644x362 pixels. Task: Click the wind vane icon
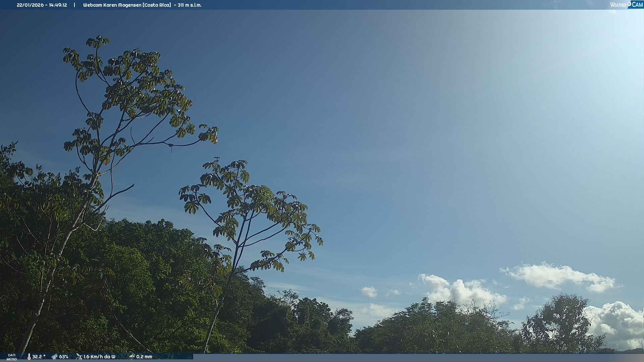click(x=79, y=357)
